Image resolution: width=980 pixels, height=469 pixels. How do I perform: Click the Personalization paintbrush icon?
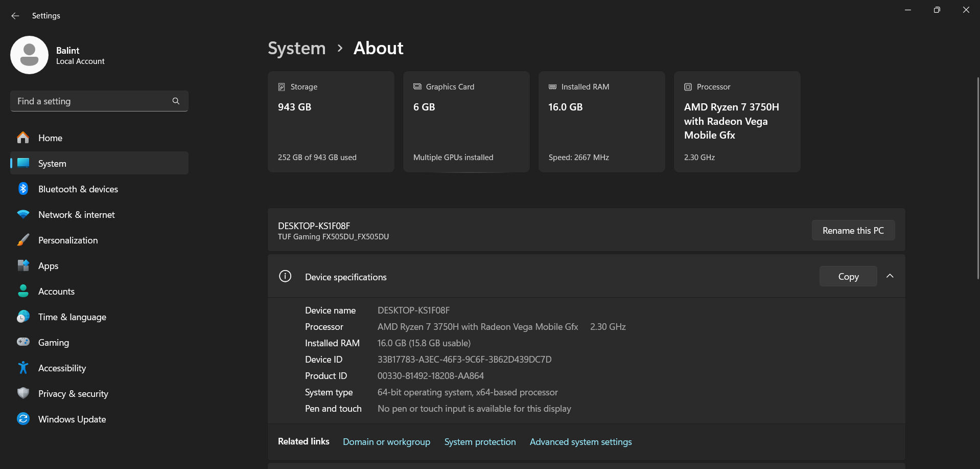[23, 240]
